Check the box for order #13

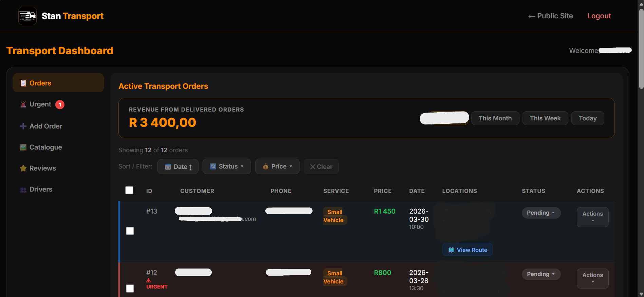[130, 231]
